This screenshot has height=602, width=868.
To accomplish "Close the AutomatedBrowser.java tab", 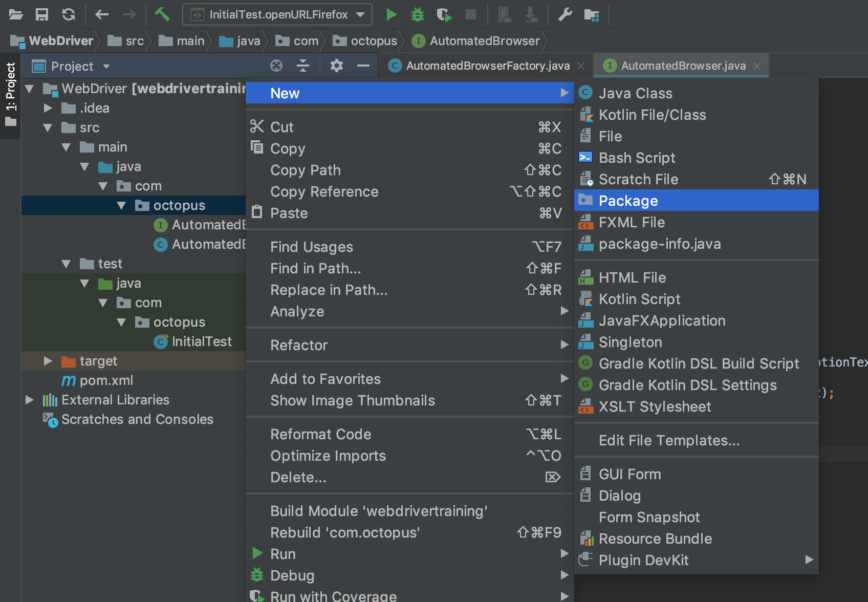I will (757, 66).
